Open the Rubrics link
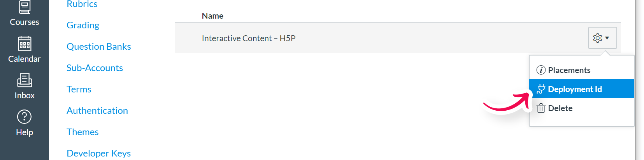Image resolution: width=644 pixels, height=160 pixels. [x=82, y=4]
